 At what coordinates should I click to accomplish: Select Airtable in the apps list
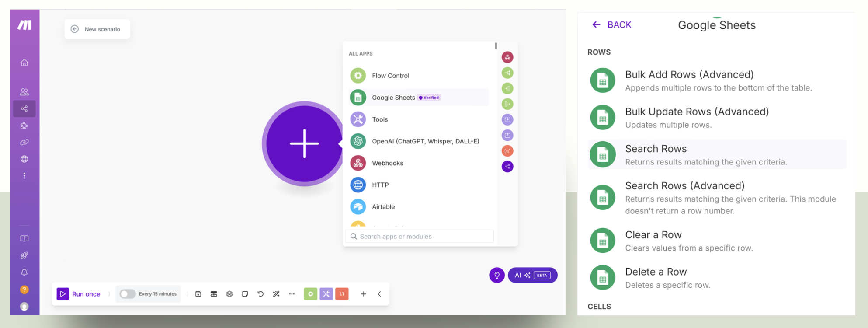coord(419,207)
